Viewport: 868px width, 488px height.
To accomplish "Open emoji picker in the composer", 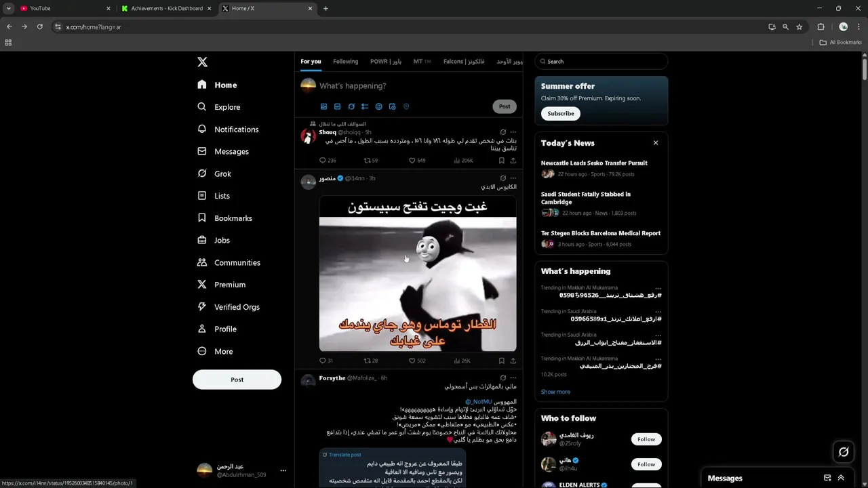I will click(378, 106).
